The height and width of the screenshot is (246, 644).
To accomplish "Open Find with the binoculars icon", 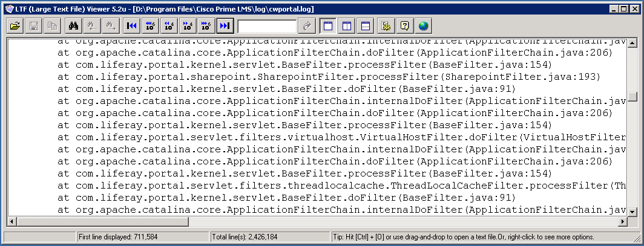I will pyautogui.click(x=73, y=26).
